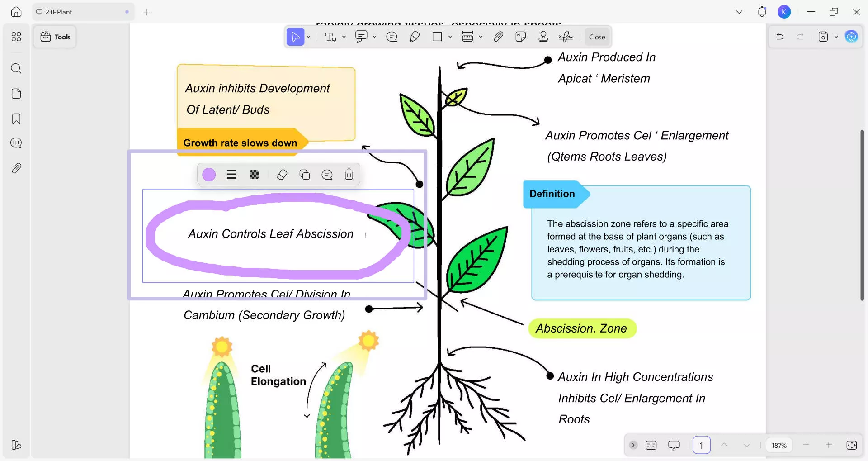Close the comment toolbar
868x461 pixels.
coord(597,37)
